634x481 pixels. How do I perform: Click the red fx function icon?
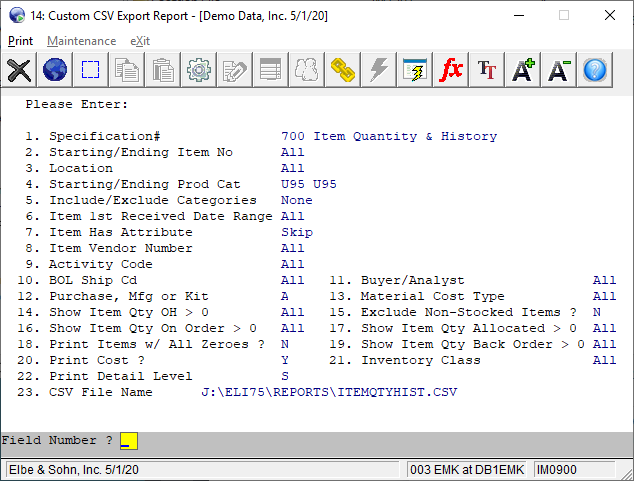[x=450, y=70]
